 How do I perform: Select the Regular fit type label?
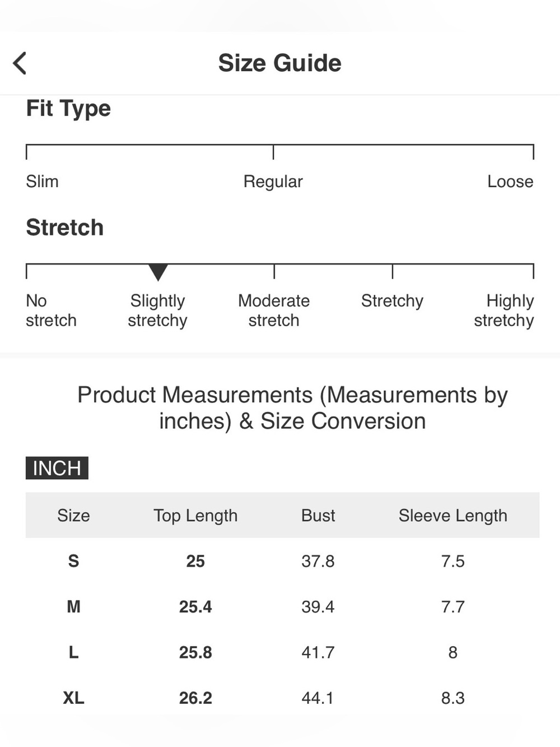273,182
